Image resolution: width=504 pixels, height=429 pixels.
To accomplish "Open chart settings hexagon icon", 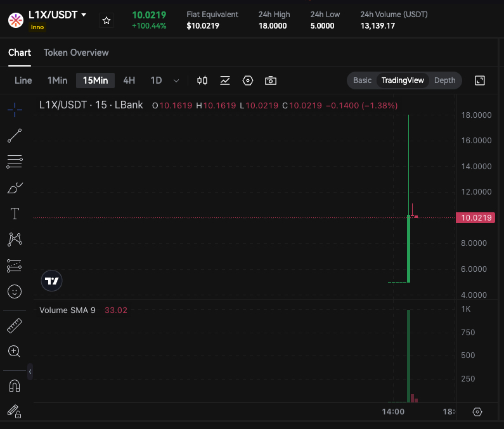I will point(248,80).
